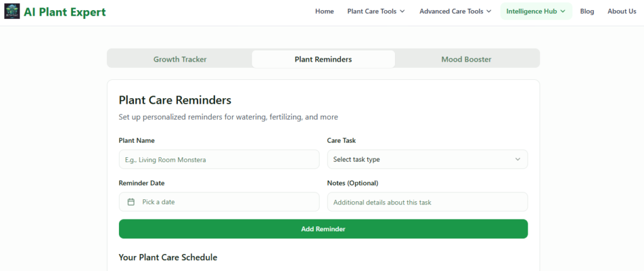This screenshot has width=644, height=271.
Task: Click the chevron arrow in Care Task select
Action: pyautogui.click(x=518, y=160)
